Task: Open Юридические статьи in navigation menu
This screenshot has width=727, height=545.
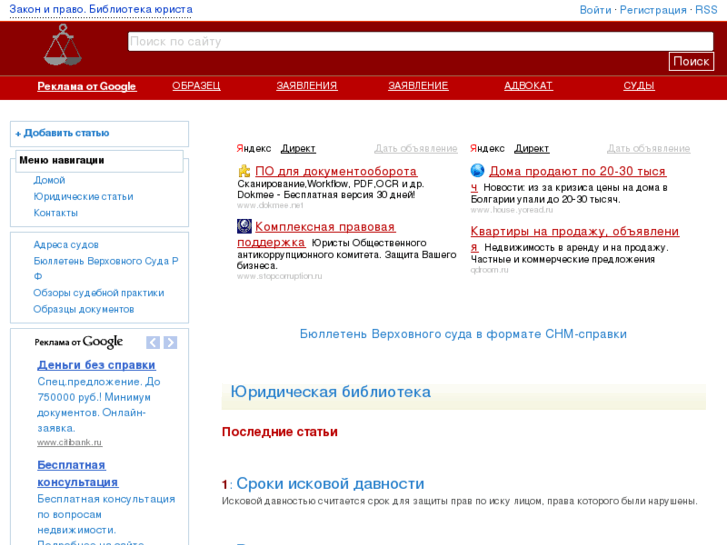Action: 83,197
